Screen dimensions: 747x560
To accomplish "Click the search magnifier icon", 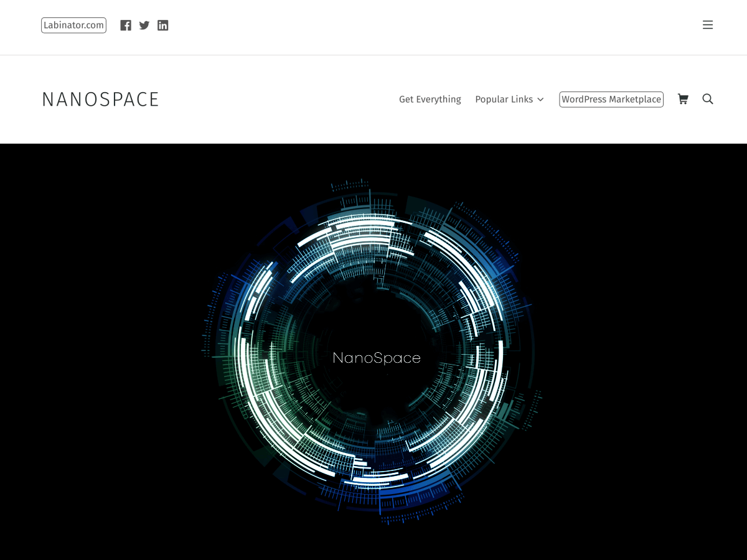I will tap(708, 99).
